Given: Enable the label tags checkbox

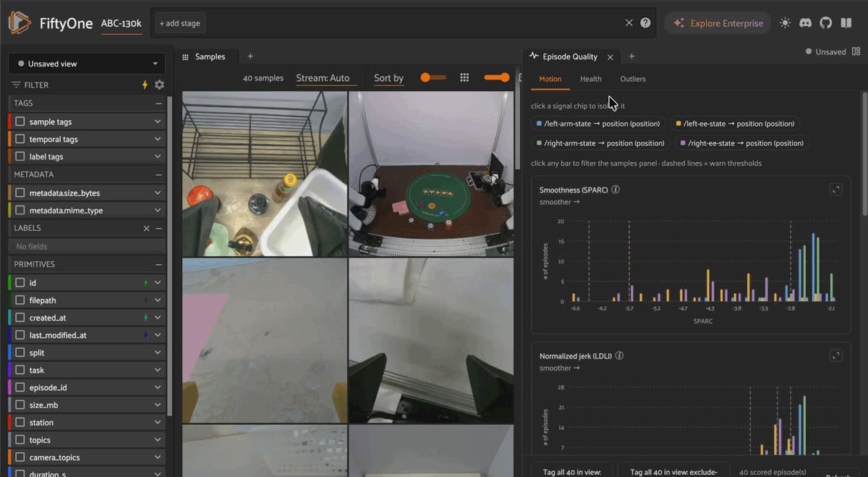Looking at the screenshot, I should 20,156.
